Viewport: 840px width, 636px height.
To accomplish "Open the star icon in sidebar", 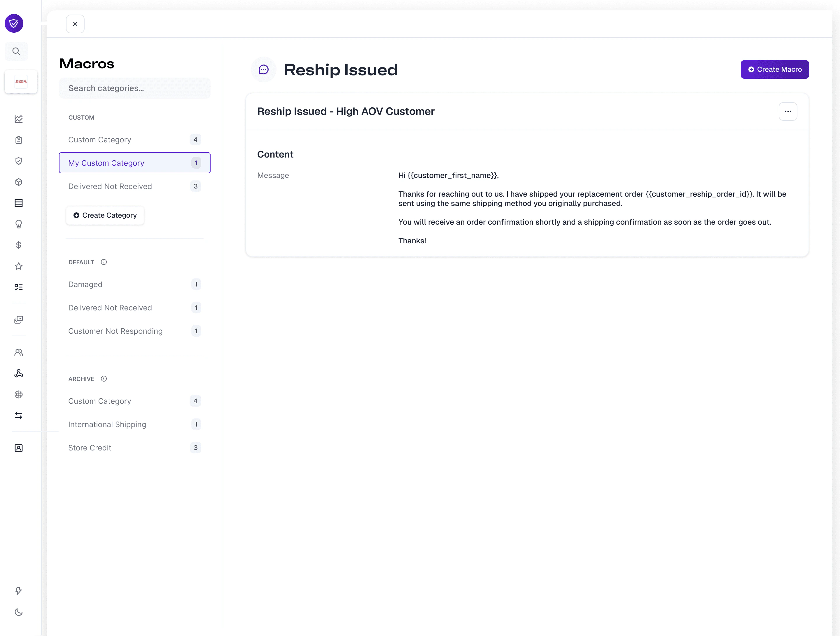I will [x=19, y=266].
